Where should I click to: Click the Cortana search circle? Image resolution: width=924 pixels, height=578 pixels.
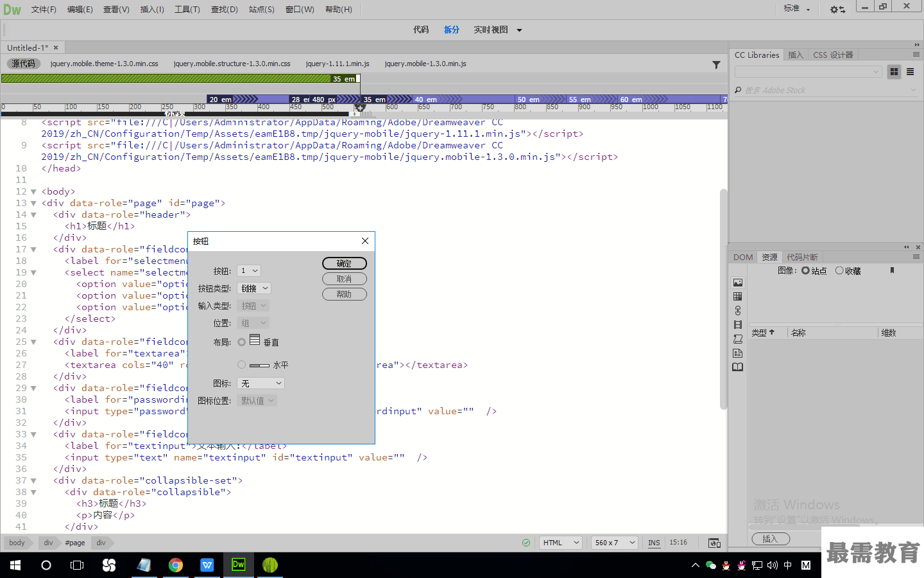point(46,565)
